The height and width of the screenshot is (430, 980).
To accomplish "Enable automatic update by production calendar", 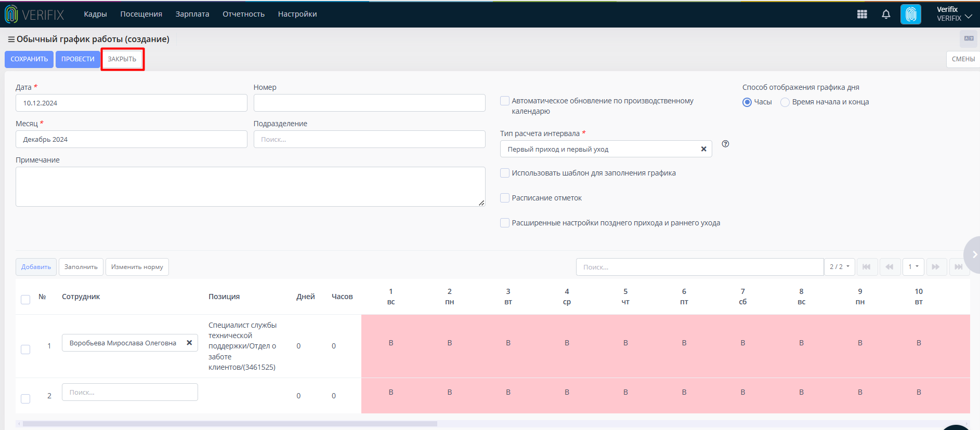I will pyautogui.click(x=504, y=101).
